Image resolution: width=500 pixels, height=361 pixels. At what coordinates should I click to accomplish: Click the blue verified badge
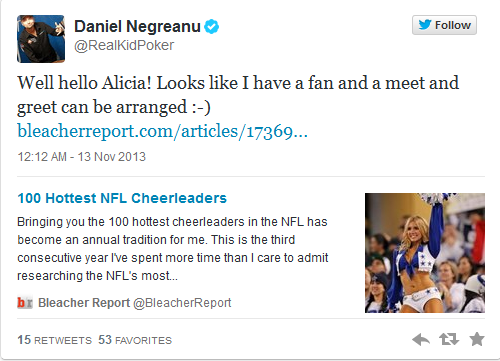pos(212,27)
